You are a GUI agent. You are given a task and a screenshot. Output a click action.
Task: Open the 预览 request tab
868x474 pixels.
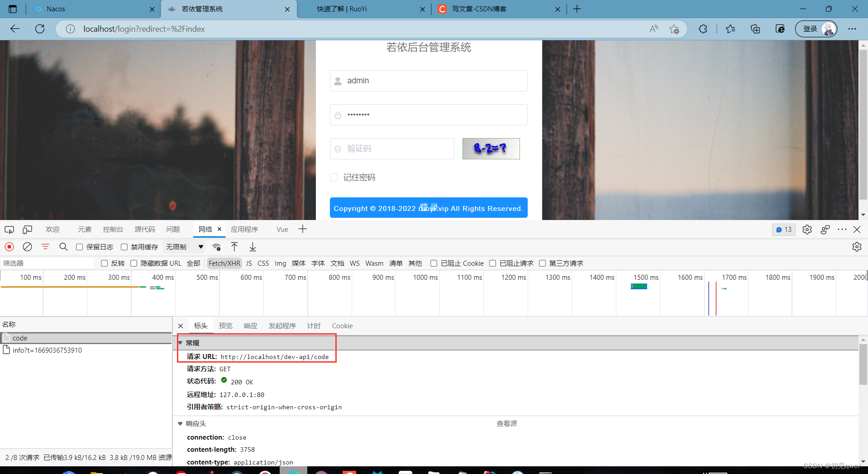225,326
